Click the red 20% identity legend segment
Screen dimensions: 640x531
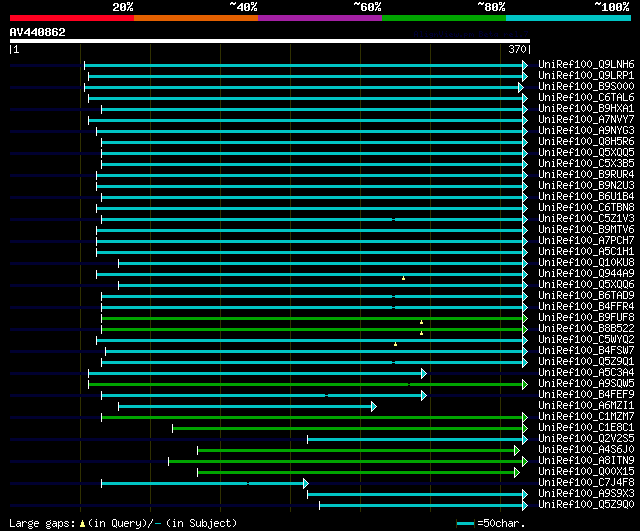pos(72,18)
